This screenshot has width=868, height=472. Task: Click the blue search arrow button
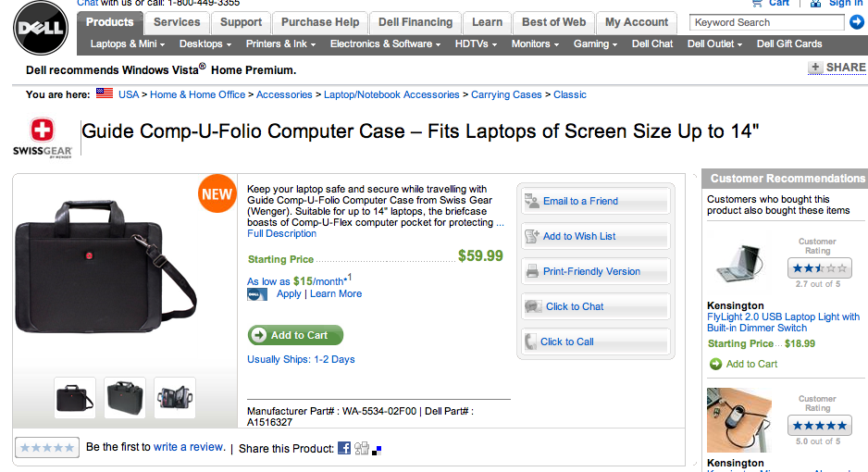tap(856, 22)
